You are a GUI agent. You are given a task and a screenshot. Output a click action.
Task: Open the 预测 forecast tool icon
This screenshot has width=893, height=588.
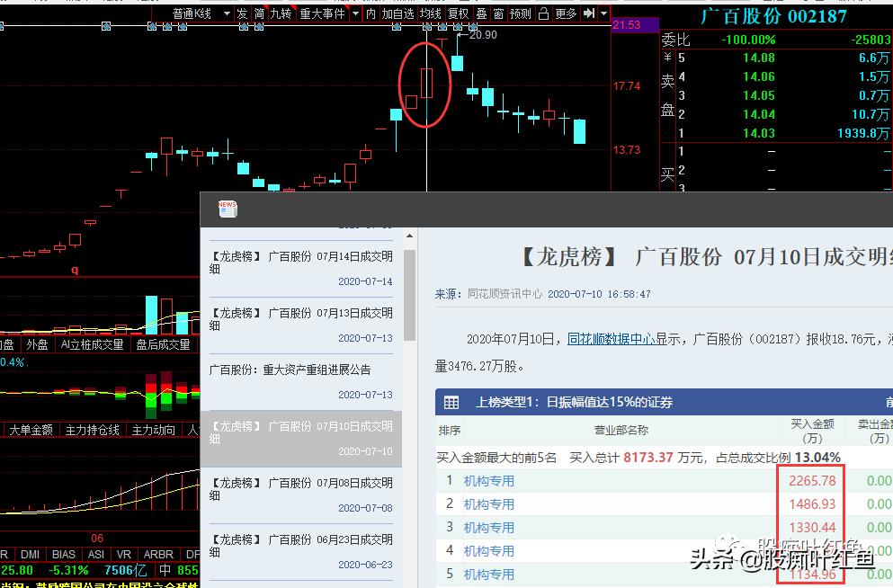coord(519,13)
